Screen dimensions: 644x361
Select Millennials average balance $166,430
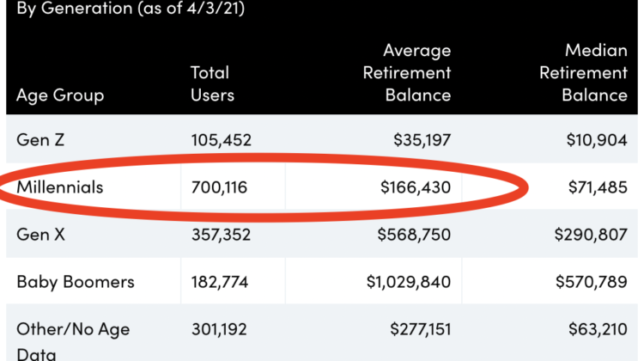pyautogui.click(x=415, y=187)
